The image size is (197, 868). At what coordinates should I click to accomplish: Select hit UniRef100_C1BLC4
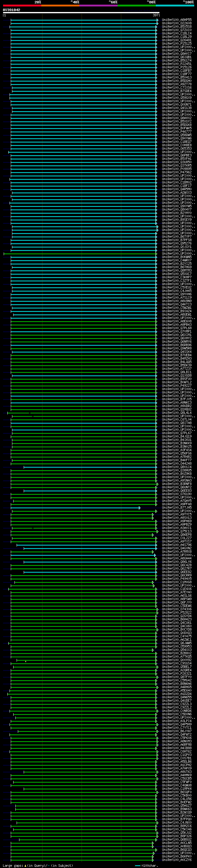(x=177, y=33)
